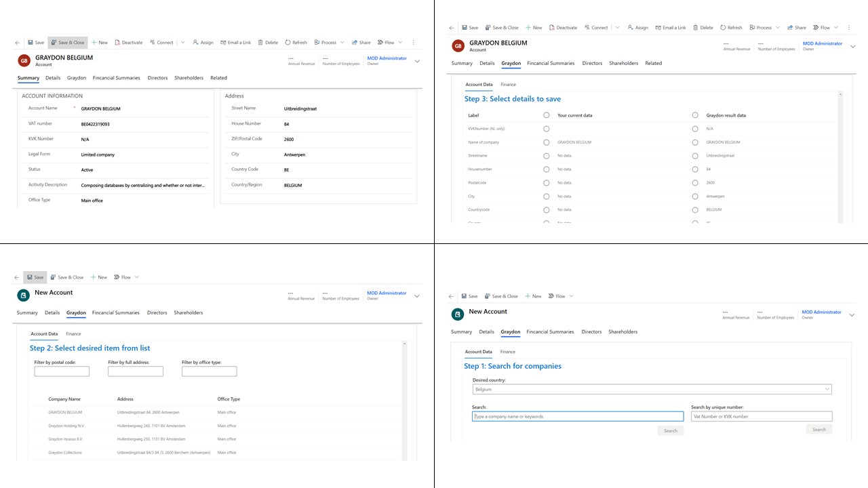The image size is (868, 488).
Task: Click Share in the Summary window toolbar
Action: pos(361,43)
